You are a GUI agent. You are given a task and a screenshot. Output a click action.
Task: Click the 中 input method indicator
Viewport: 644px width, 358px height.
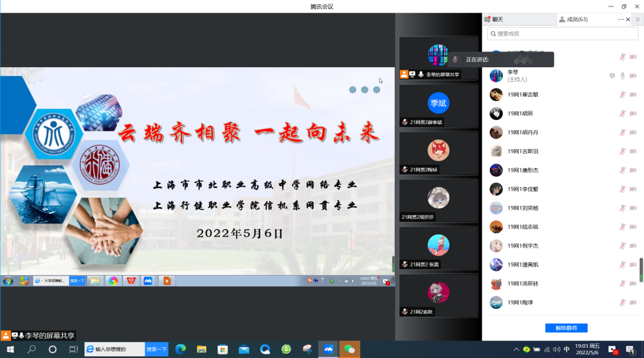click(x=567, y=350)
